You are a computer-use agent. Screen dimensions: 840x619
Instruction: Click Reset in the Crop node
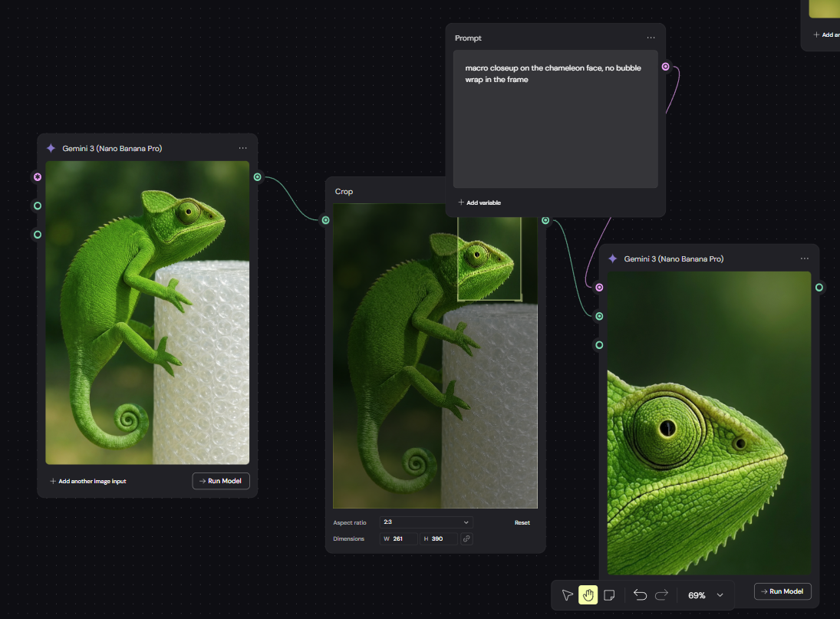coord(522,522)
